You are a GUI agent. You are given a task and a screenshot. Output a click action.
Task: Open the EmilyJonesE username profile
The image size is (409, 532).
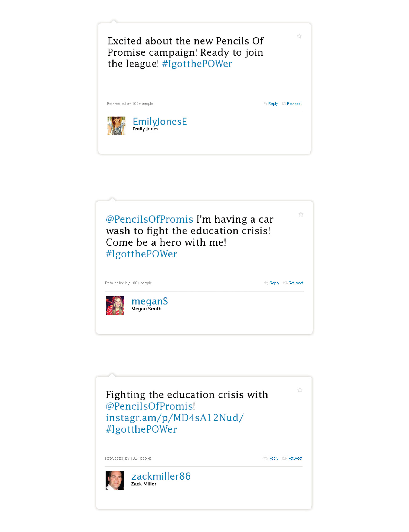160,122
